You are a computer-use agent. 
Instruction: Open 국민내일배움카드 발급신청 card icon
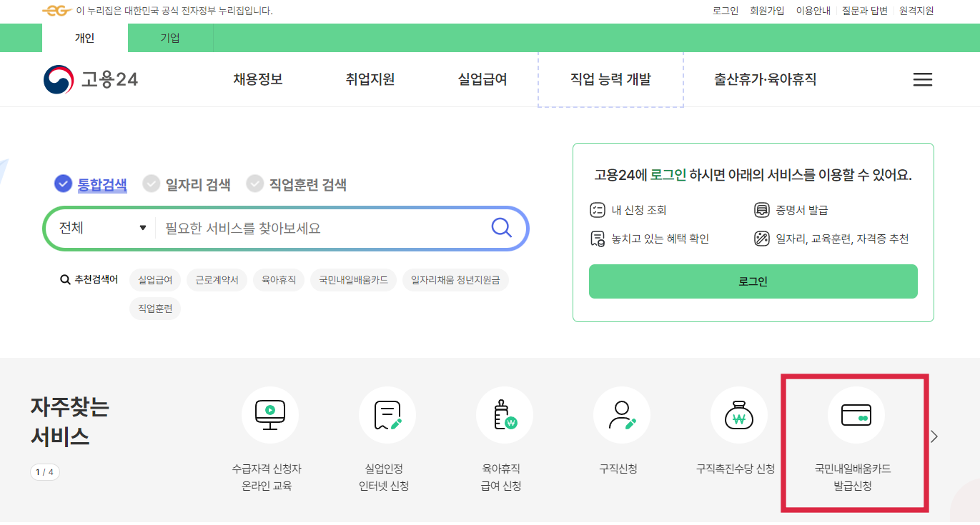856,415
